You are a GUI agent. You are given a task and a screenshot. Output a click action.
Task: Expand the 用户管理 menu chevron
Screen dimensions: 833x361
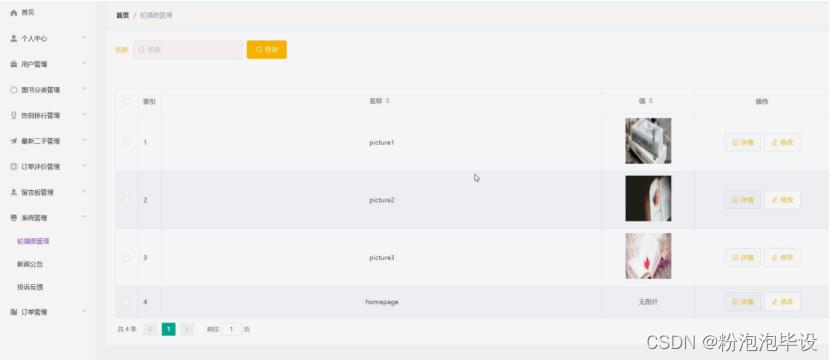(x=84, y=63)
